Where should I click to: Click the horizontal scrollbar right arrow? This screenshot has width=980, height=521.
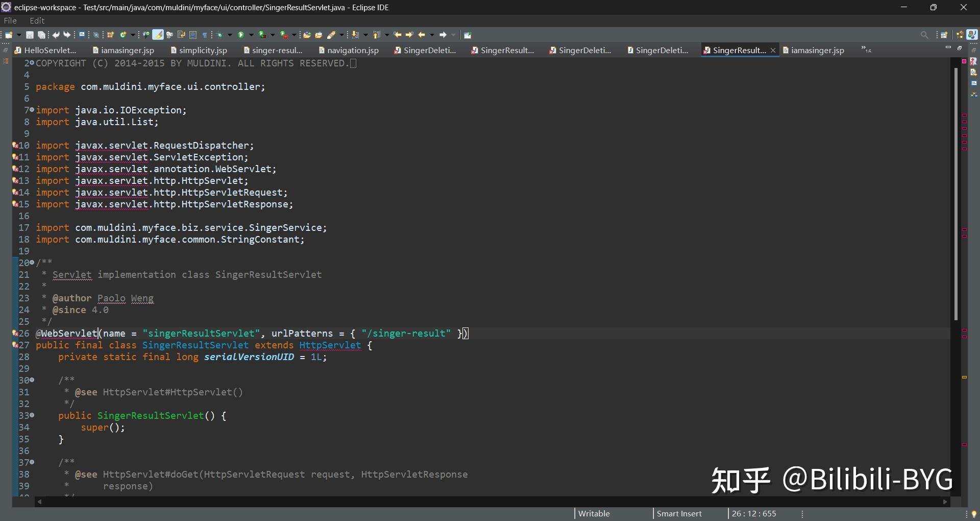click(x=945, y=502)
